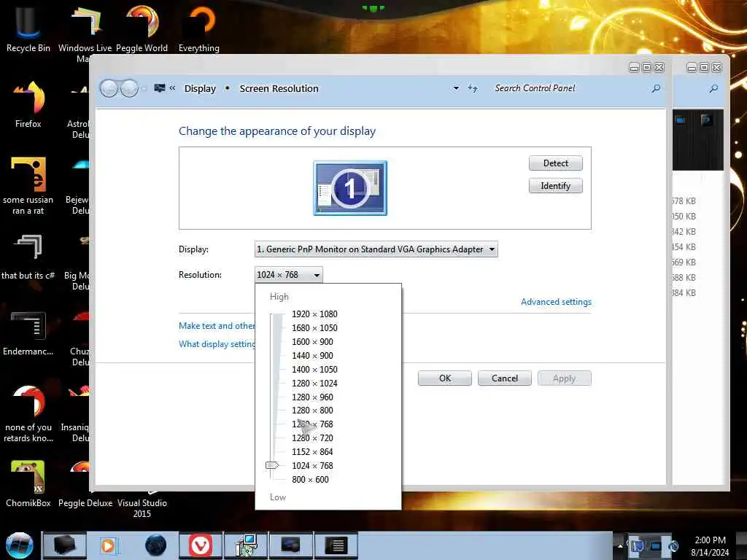747x560 pixels.
Task: Click the dark globe taskbar icon
Action: 155,545
